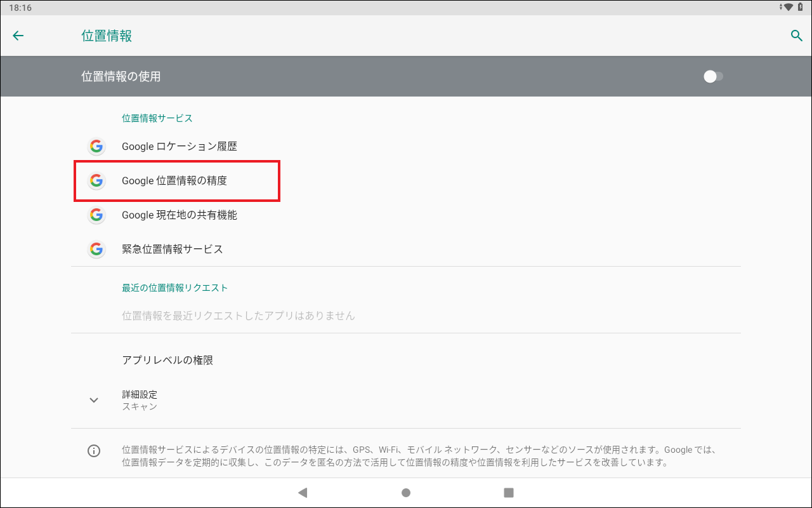The width and height of the screenshot is (812, 508).
Task: Select Google 現在地の共有機能
Action: [180, 215]
